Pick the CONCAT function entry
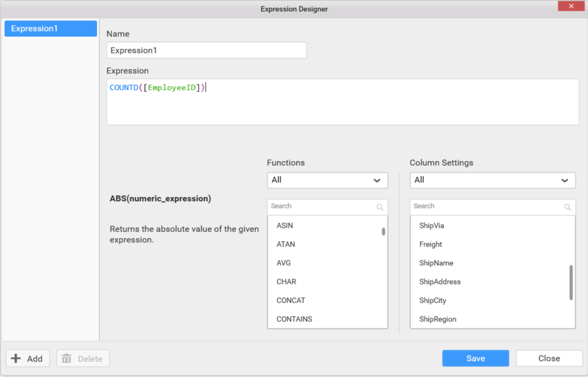The image size is (588, 377). click(291, 301)
